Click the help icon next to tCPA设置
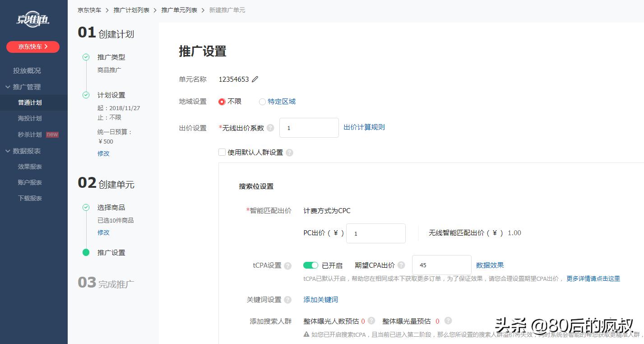This screenshot has height=344, width=644. click(x=287, y=265)
